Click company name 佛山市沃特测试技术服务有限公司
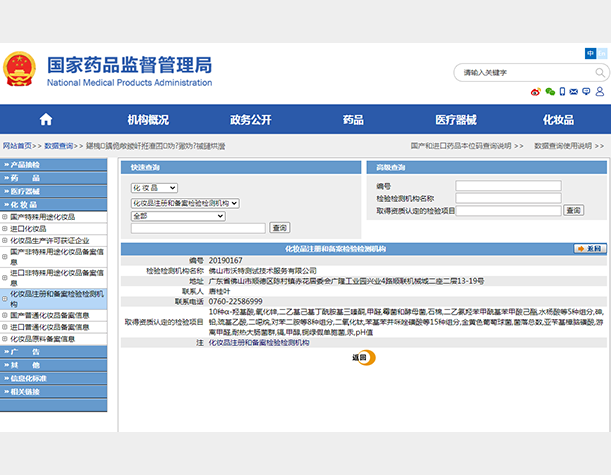This screenshot has width=611, height=475. (x=263, y=270)
